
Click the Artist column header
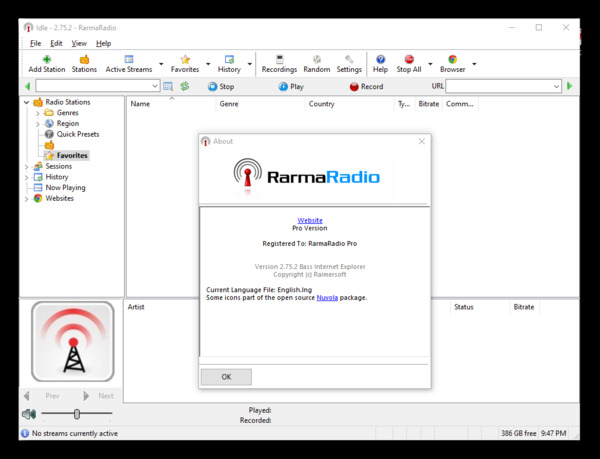(136, 307)
